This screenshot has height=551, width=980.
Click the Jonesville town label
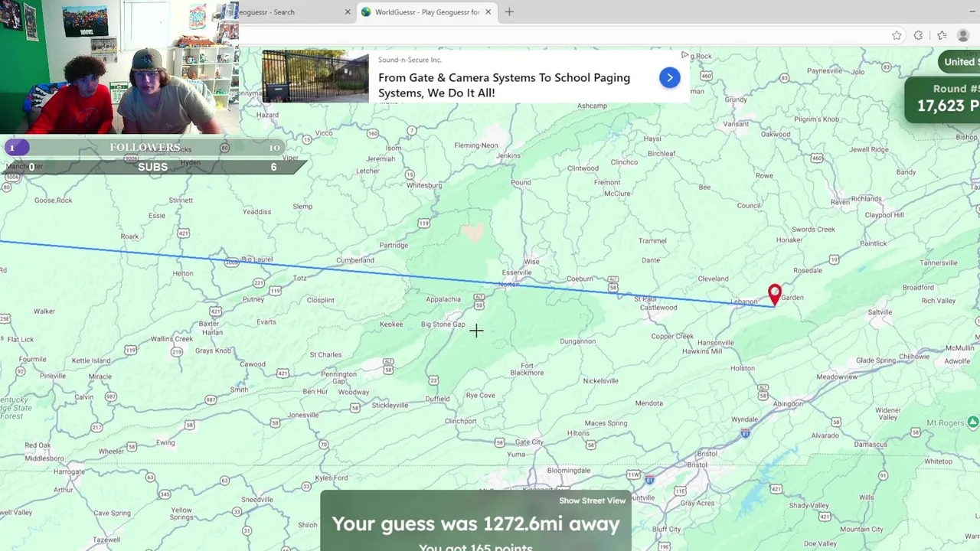(303, 416)
